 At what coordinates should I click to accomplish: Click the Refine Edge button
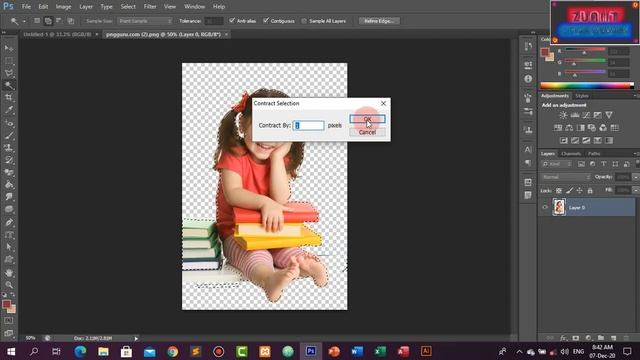tap(379, 21)
